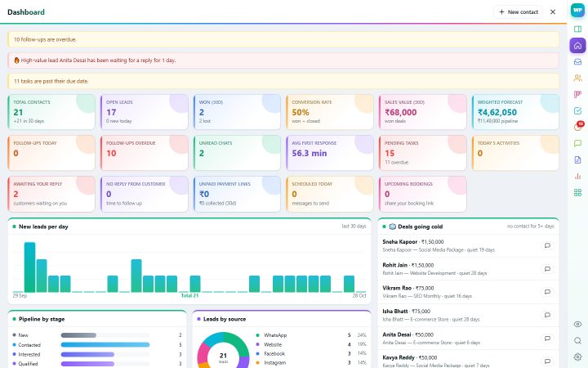Image resolution: width=588 pixels, height=368 pixels.
Task: Open the '10 follow-ups are overdue' alert
Action: point(283,39)
